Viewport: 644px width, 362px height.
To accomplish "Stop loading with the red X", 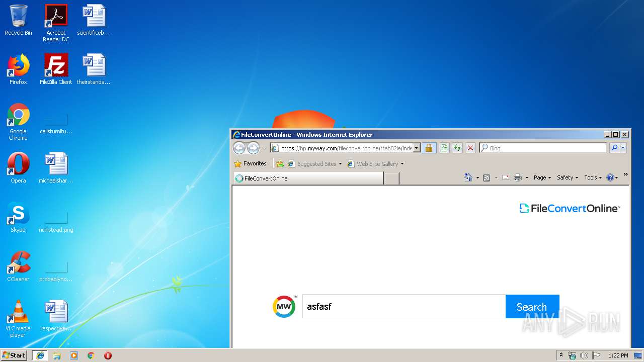I will 470,148.
